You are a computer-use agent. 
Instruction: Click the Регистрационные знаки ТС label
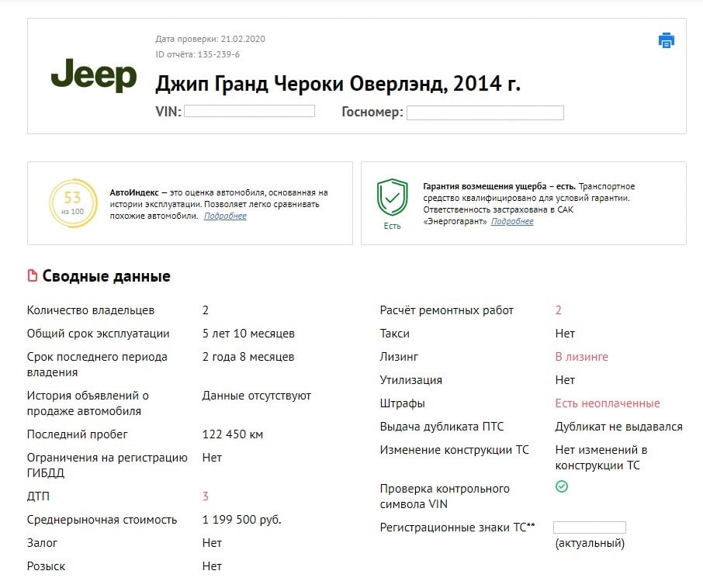[457, 527]
